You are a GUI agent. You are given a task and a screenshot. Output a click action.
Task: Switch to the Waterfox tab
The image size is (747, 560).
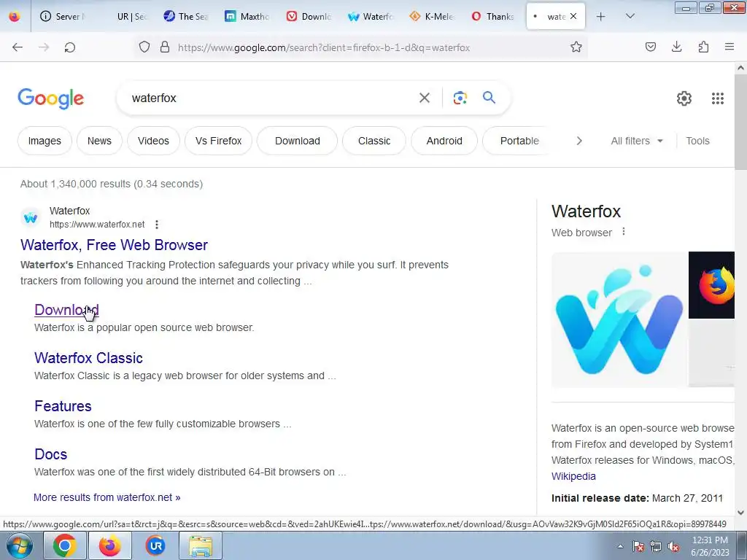370,16
